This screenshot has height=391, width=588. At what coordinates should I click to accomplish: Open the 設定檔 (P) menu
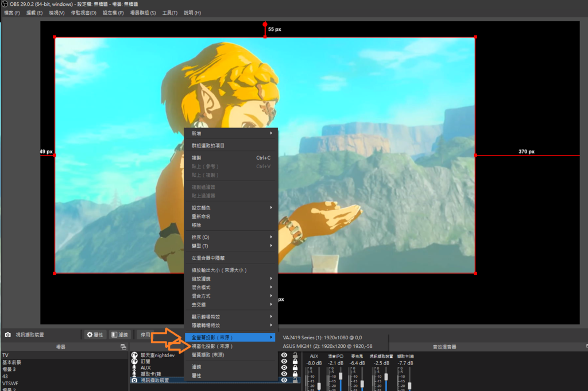[x=113, y=13]
